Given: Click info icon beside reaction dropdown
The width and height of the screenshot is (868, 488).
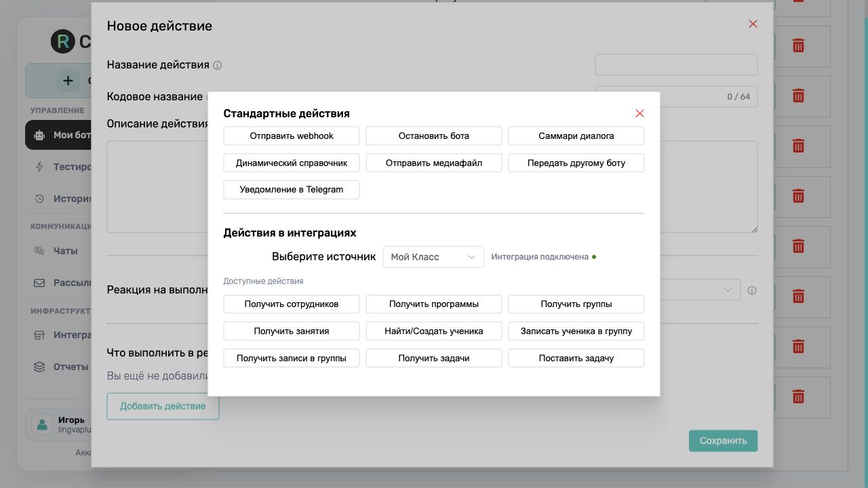Looking at the screenshot, I should coord(751,290).
